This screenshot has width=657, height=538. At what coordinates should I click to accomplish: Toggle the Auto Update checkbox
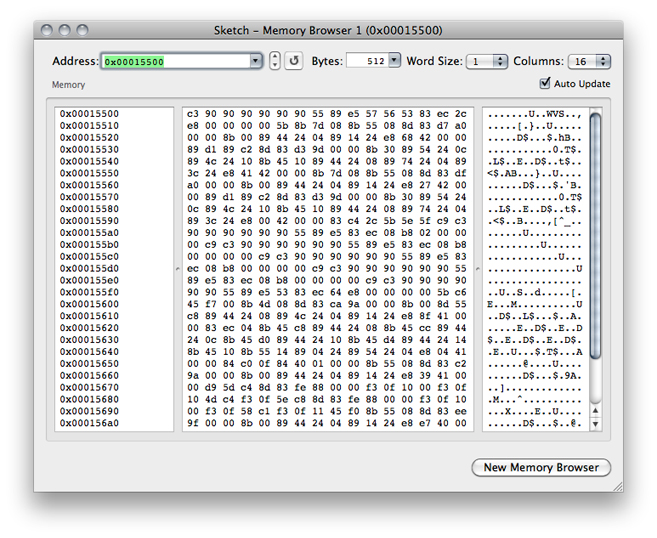pos(545,83)
